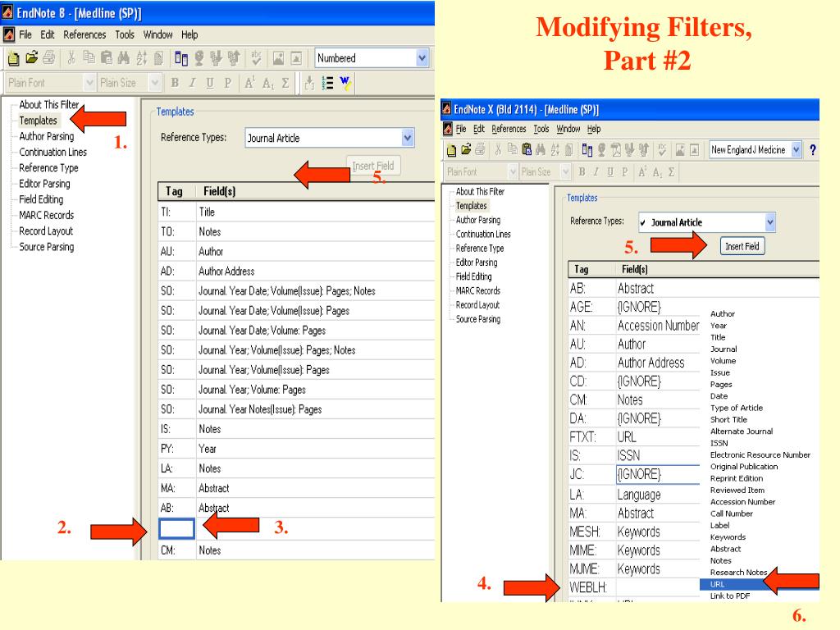Select Research Notes in field list
Viewport: 840px width, 630px height.
(738, 572)
